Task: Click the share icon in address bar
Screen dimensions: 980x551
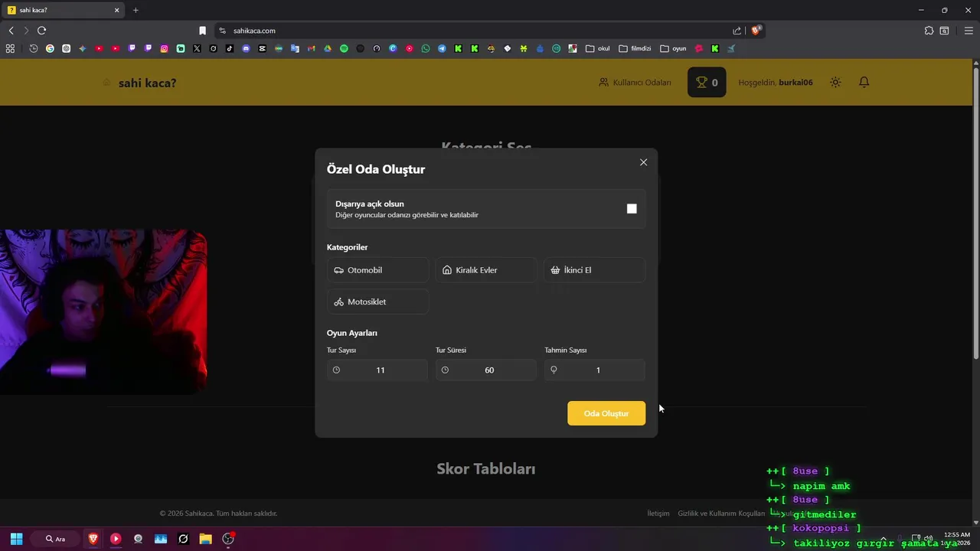Action: click(737, 31)
